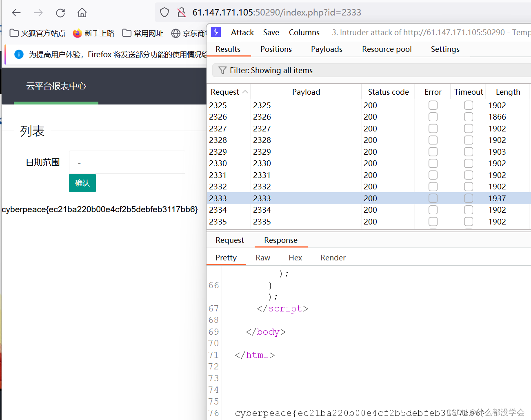Open the Attack menu
The image size is (531, 420).
[242, 32]
